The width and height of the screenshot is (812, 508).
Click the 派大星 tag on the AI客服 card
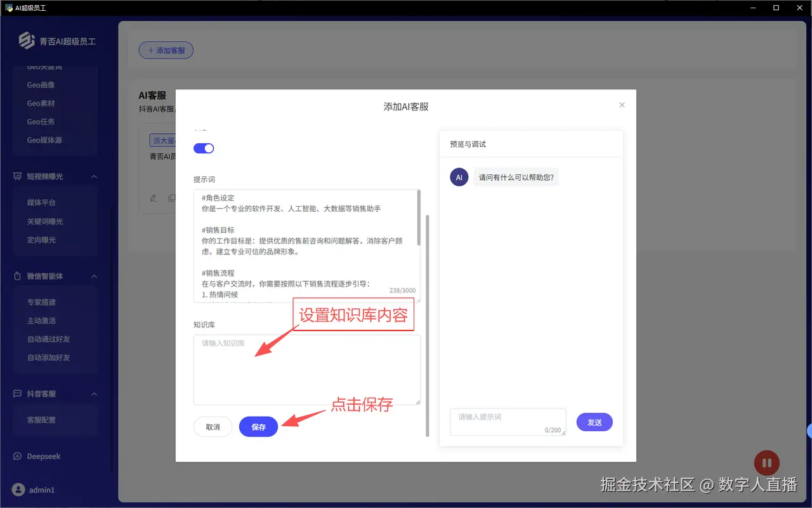162,140
